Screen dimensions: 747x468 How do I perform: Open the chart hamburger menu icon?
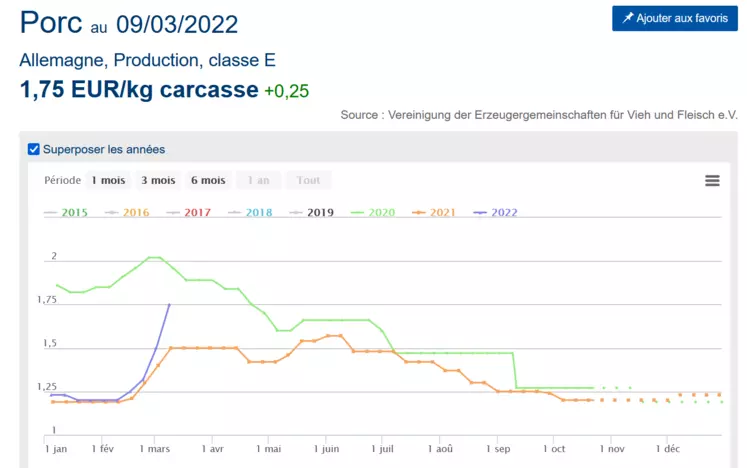tap(712, 181)
